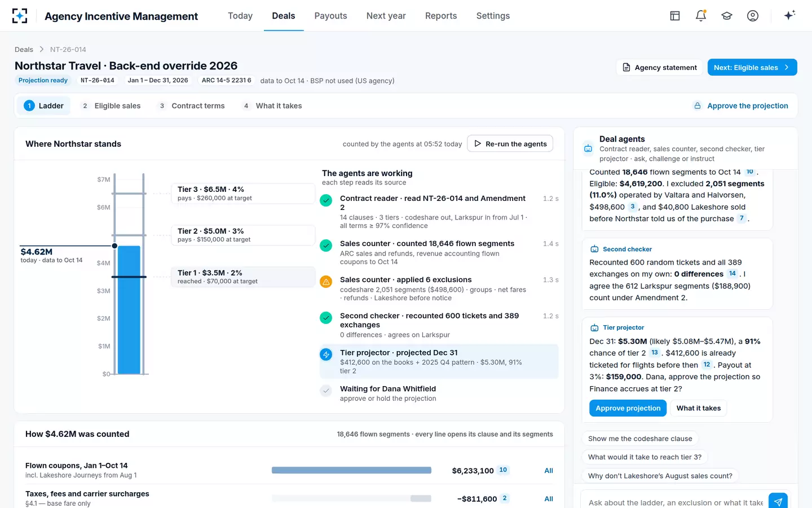The width and height of the screenshot is (812, 508).
Task: Click the Agency Incentive Management logo icon
Action: (x=20, y=16)
